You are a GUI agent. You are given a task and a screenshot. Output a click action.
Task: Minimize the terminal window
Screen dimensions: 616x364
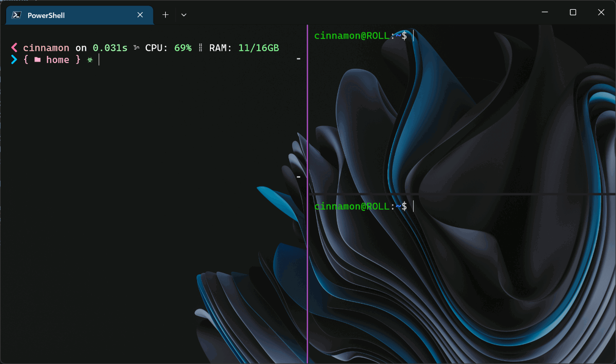pyautogui.click(x=545, y=12)
